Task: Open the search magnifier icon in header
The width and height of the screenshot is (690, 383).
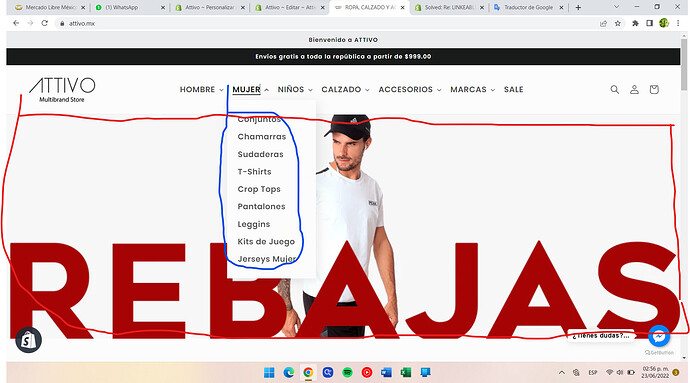Action: point(614,89)
